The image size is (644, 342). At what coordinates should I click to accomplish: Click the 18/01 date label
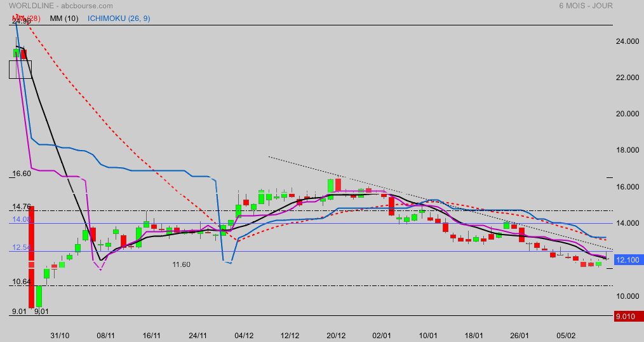pos(474,336)
